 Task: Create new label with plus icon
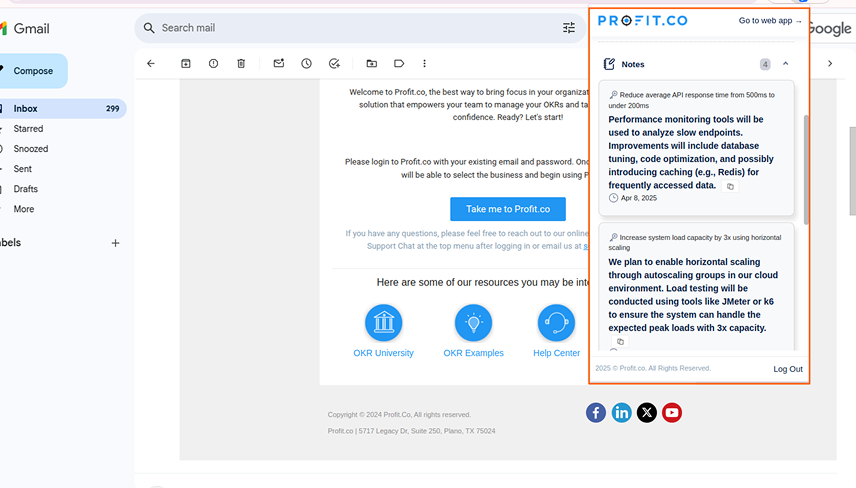(115, 243)
